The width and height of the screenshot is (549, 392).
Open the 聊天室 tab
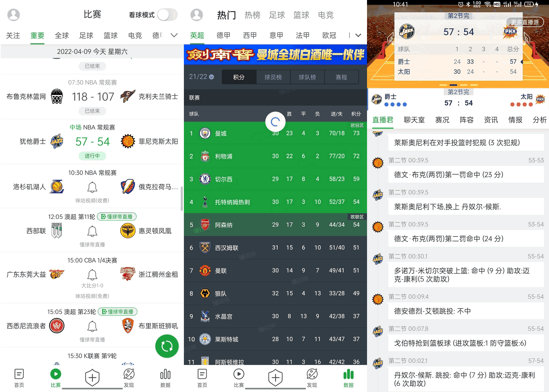[414, 120]
